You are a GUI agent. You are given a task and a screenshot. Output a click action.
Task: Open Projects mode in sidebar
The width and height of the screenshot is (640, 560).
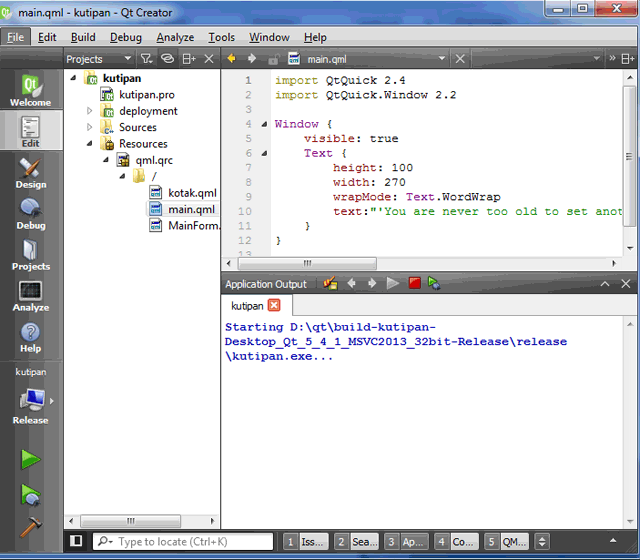click(31, 254)
